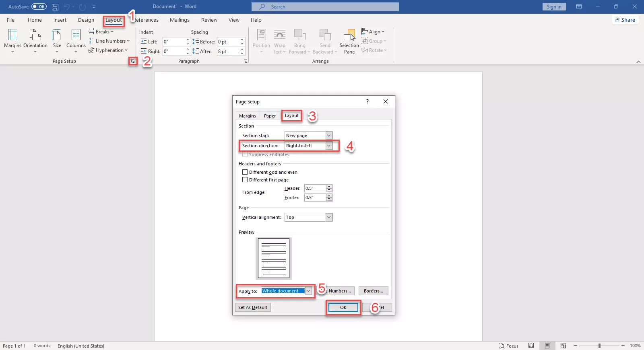
Task: Open the Breaks menu
Action: (101, 32)
